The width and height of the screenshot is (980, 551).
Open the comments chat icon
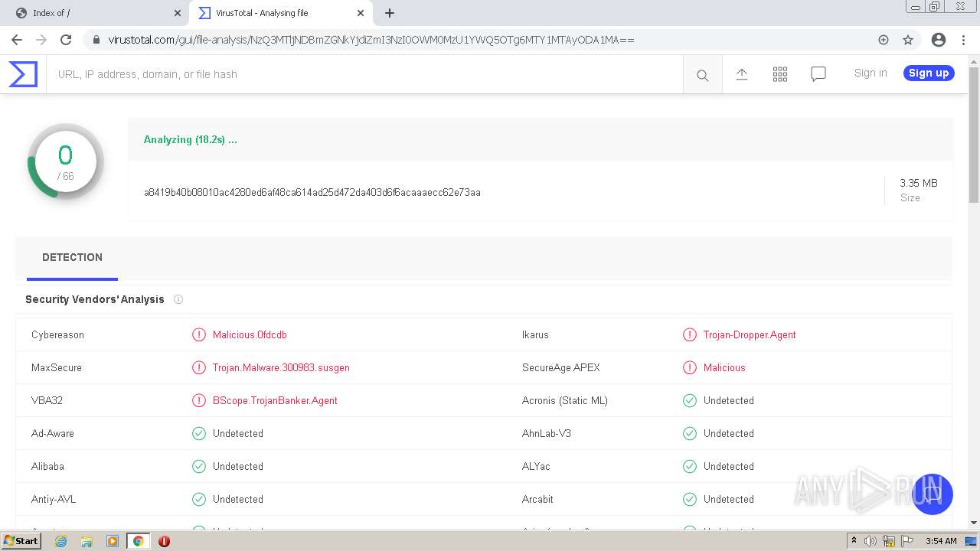818,74
